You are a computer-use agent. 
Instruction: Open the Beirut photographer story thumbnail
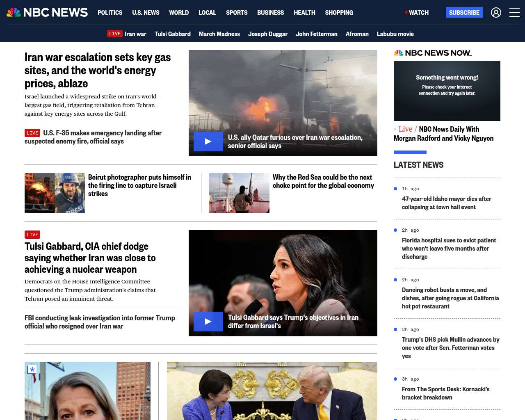55,193
